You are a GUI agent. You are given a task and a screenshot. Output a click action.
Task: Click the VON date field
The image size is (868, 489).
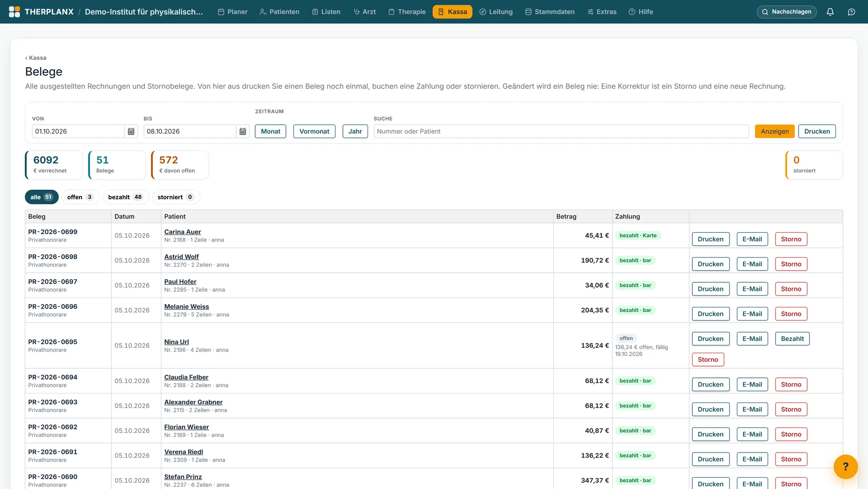[79, 132]
